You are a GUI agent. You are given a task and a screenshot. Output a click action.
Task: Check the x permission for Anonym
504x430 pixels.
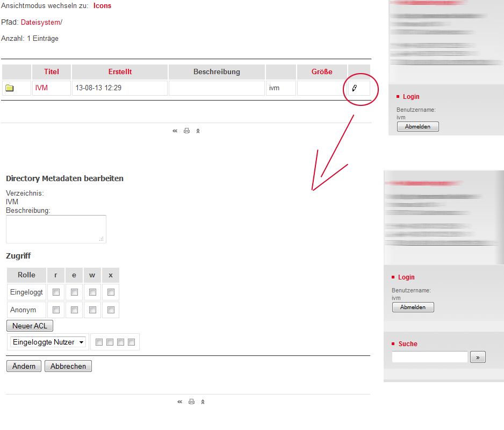pyautogui.click(x=111, y=310)
